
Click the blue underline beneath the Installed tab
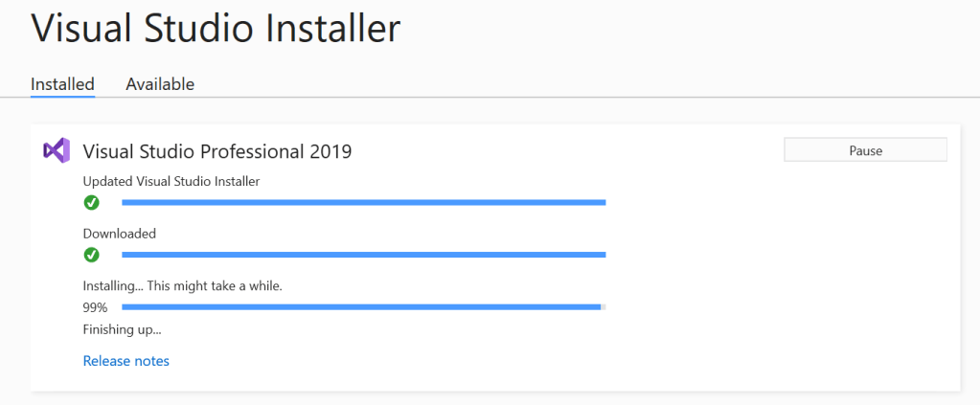(62, 96)
